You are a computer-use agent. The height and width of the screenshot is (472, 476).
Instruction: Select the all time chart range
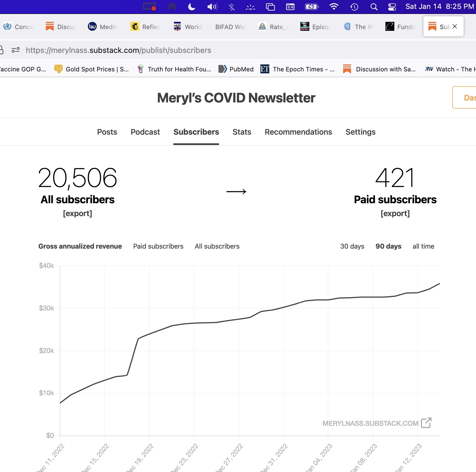point(423,246)
